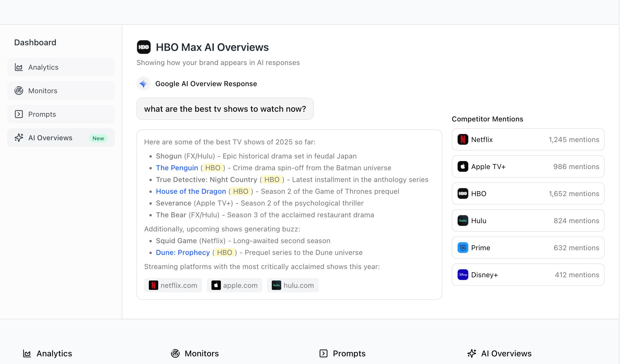Click the Disney+ logo in Competitor Mentions
The height and width of the screenshot is (364, 620).
[x=463, y=275]
